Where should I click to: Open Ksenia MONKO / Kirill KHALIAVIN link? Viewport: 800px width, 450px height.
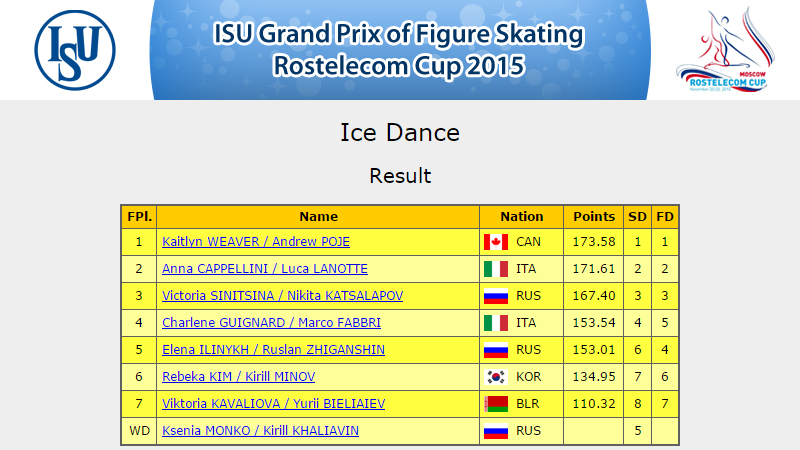(x=260, y=431)
